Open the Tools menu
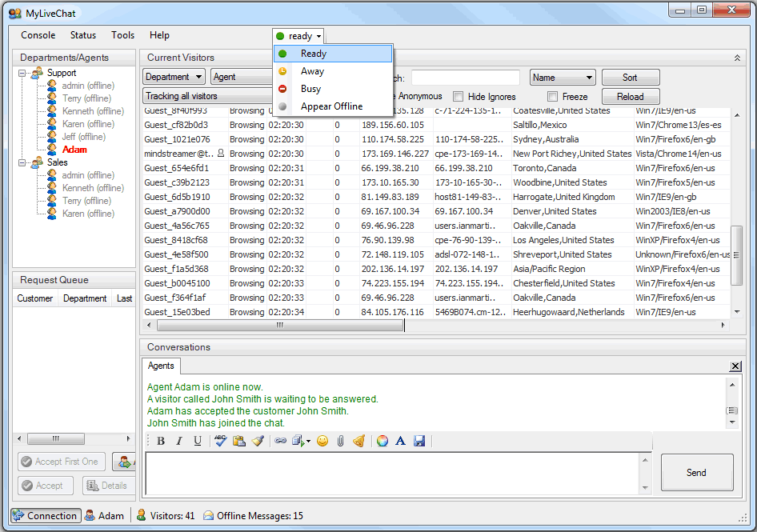Screen dimensions: 757x532 pos(122,34)
